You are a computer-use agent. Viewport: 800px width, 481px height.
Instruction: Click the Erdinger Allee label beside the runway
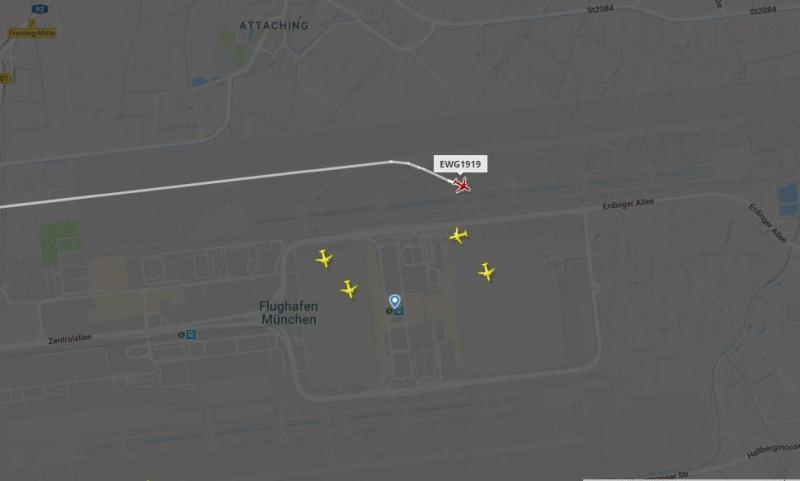(x=628, y=204)
